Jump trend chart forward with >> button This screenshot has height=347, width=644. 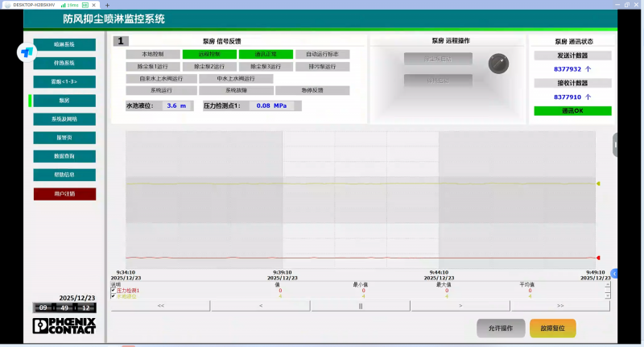point(560,306)
